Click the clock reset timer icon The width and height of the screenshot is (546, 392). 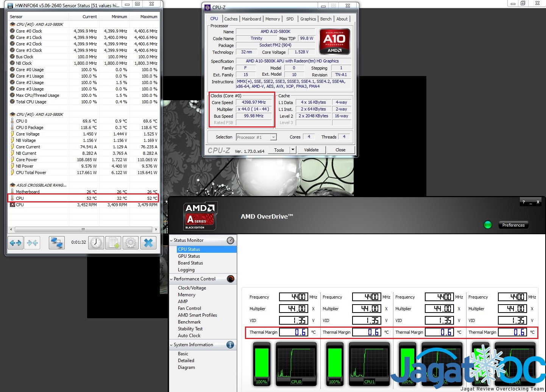(x=96, y=243)
